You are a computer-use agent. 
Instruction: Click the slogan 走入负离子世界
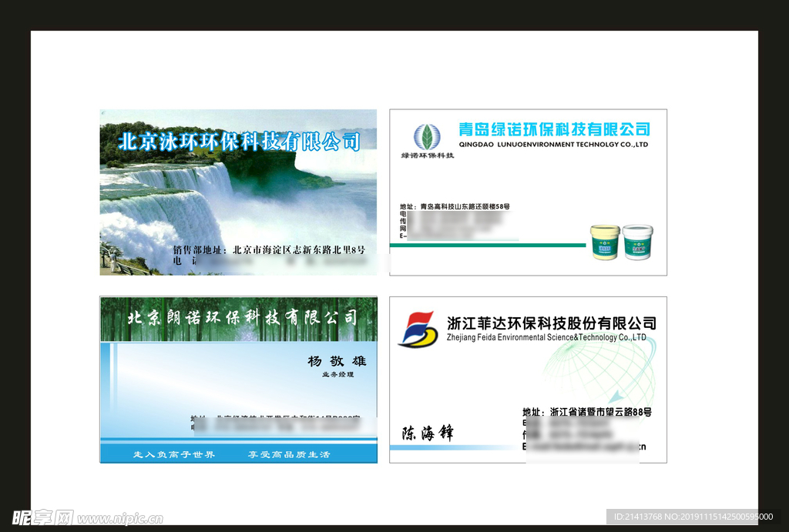173,454
